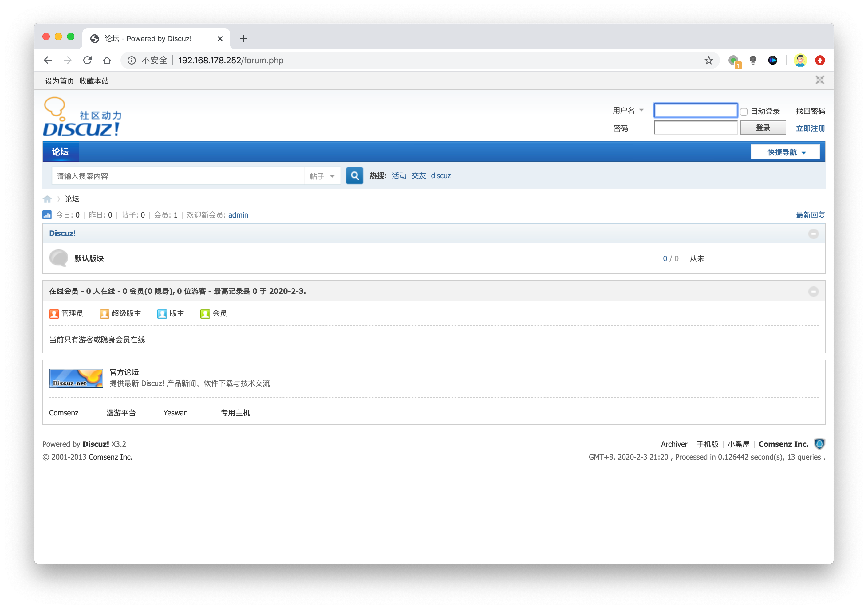Open the admin member profile link

point(238,215)
